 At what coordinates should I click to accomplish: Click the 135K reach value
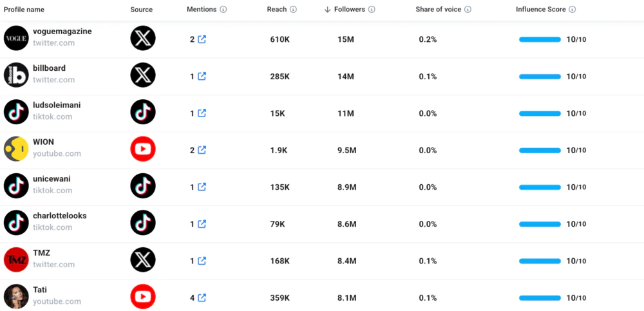tap(279, 187)
